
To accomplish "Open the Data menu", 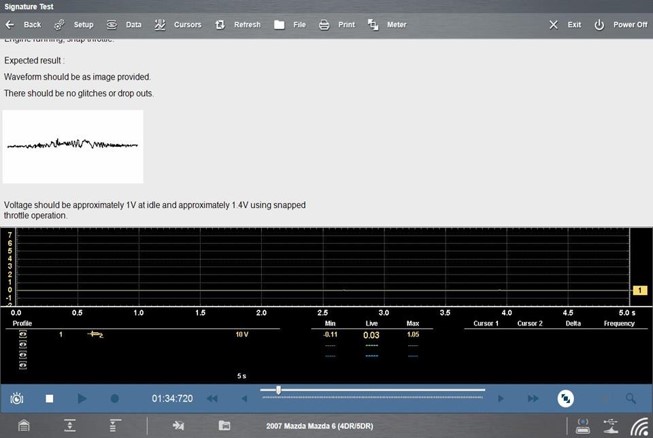I will pos(124,24).
